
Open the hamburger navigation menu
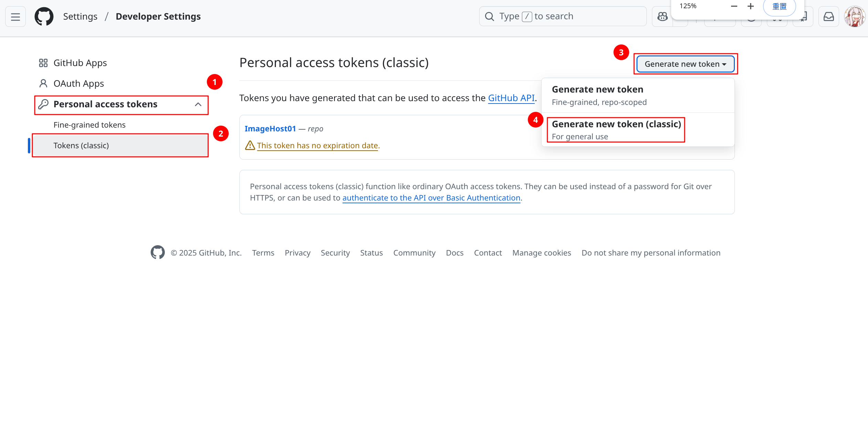pos(15,17)
